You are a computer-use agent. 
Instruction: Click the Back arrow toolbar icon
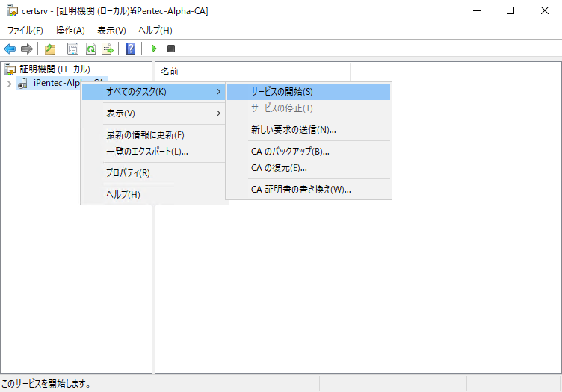click(10, 49)
